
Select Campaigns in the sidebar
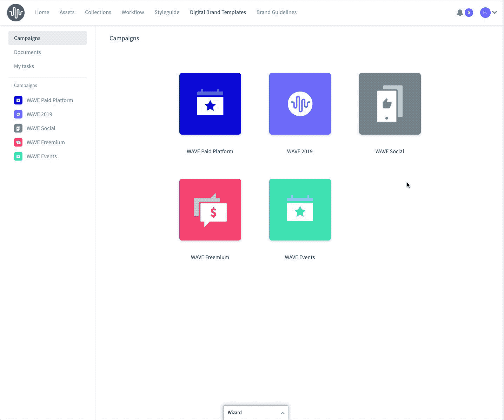(47, 38)
